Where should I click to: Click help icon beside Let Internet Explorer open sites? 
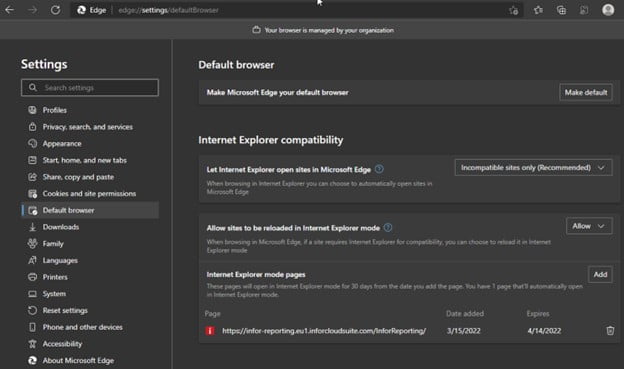[379, 169]
